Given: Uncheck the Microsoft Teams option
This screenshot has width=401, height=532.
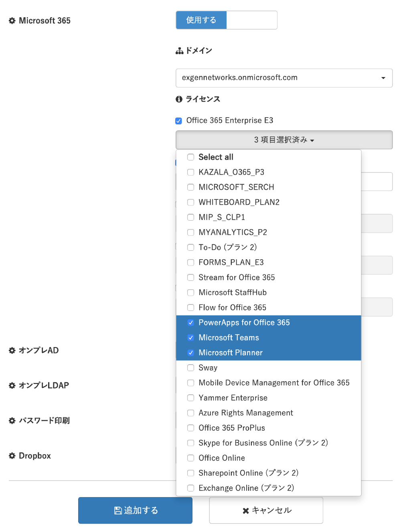Looking at the screenshot, I should [191, 338].
